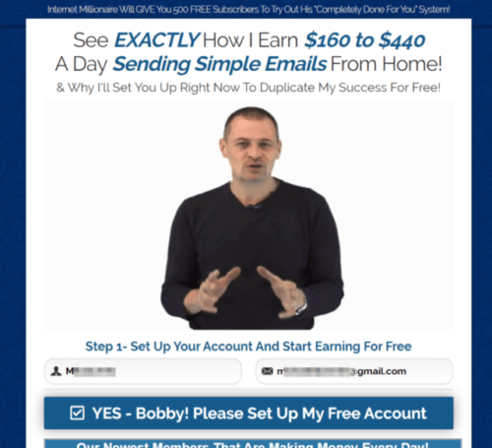Click the '$160 to $440' headline text
Screen dimensions: 492x448
pos(365,40)
